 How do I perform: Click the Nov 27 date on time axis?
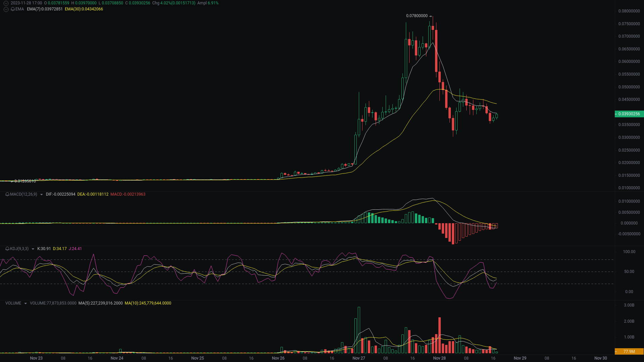(x=359, y=358)
